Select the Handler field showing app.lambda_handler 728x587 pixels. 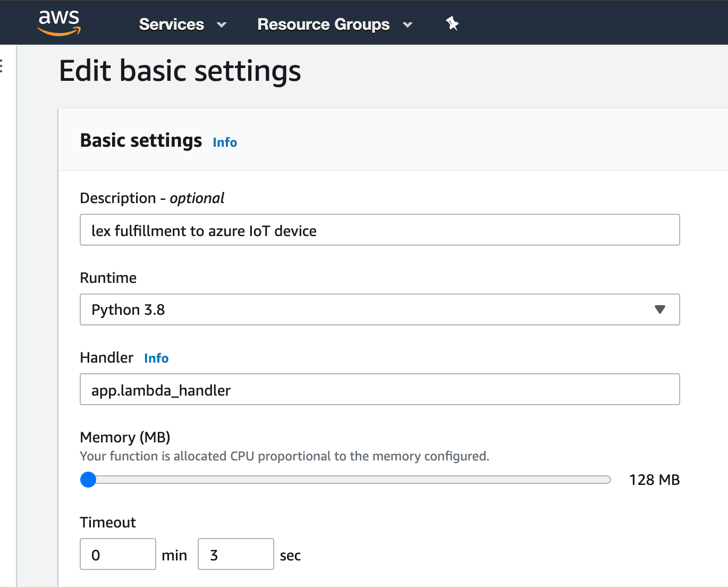coord(380,389)
